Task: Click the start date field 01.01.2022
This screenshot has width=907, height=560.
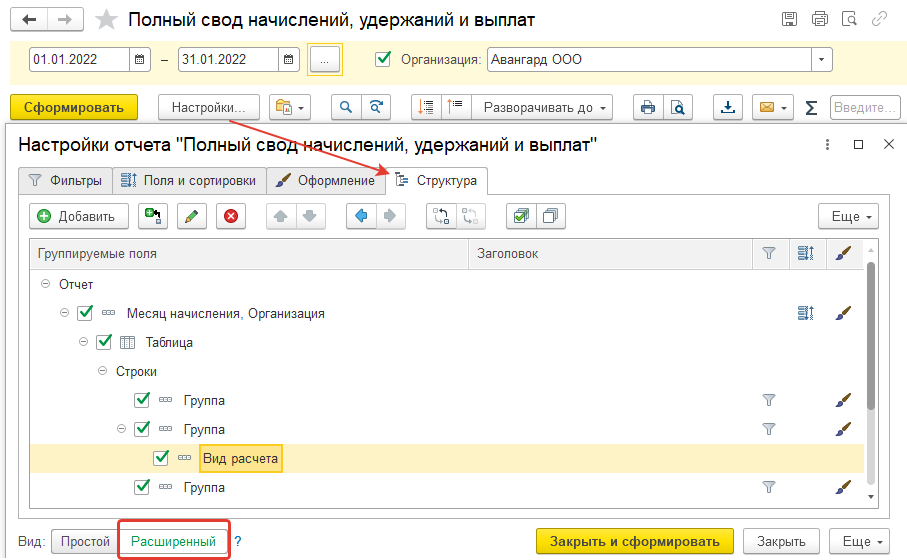Action: click(x=79, y=60)
